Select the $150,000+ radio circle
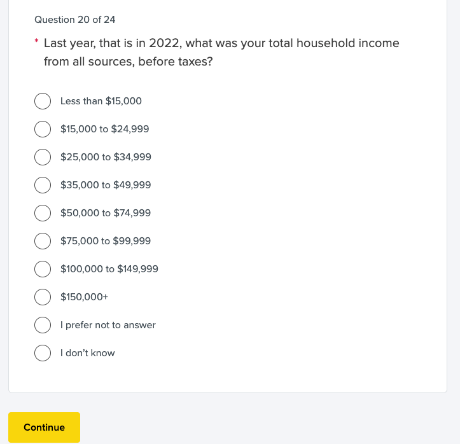Image resolution: width=460 pixels, height=444 pixels. coord(42,297)
